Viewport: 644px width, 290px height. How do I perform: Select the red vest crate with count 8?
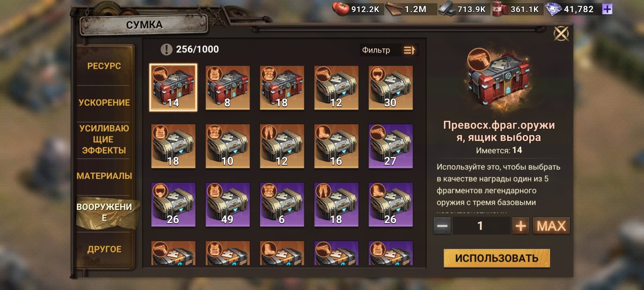tap(228, 88)
